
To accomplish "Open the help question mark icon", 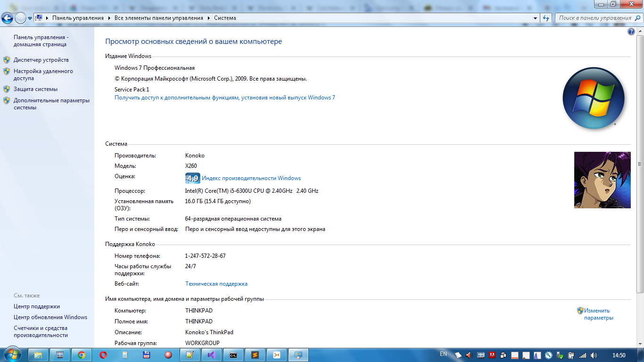I will [631, 32].
